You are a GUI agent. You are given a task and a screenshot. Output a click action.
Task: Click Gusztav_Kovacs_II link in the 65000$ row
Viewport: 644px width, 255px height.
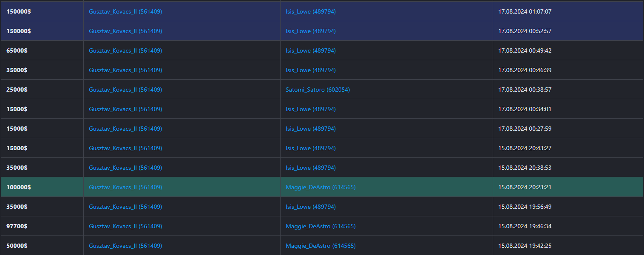[x=125, y=50]
